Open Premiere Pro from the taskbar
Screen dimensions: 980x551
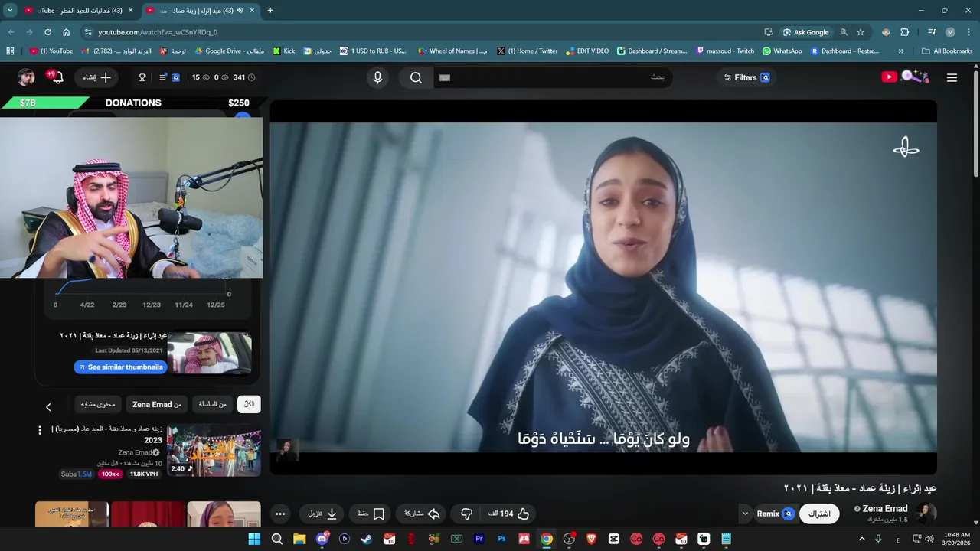(x=479, y=539)
